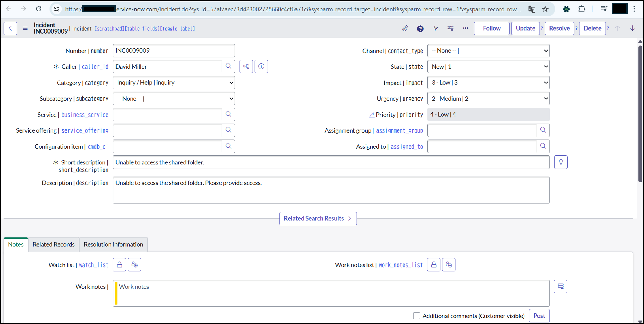The height and width of the screenshot is (324, 644).
Task: Click the watch_list field name link
Action: tap(93, 265)
